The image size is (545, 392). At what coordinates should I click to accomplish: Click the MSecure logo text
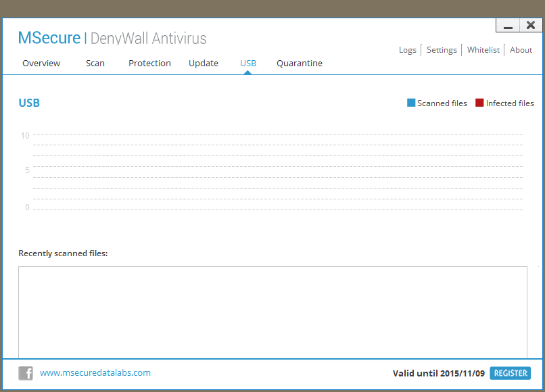pyautogui.click(x=49, y=38)
